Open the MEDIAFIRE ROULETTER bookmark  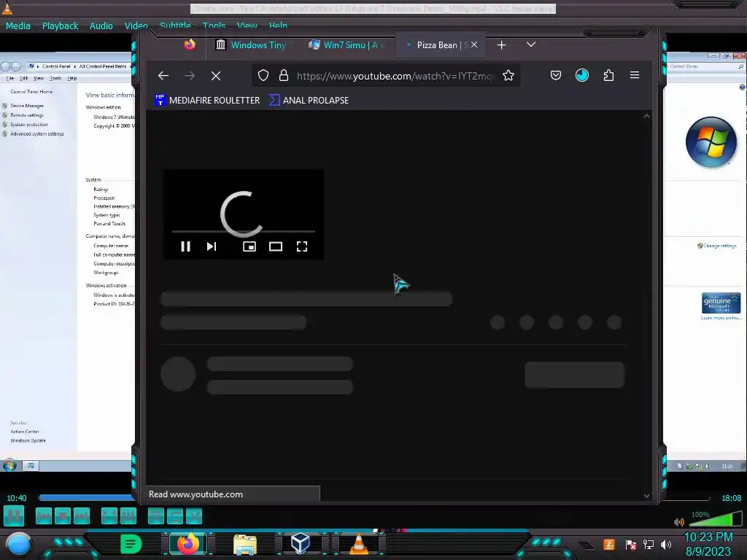coord(208,101)
